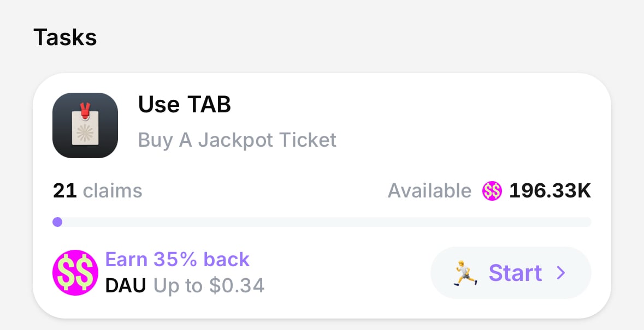Click the Tasks section heading

pyautogui.click(x=65, y=38)
